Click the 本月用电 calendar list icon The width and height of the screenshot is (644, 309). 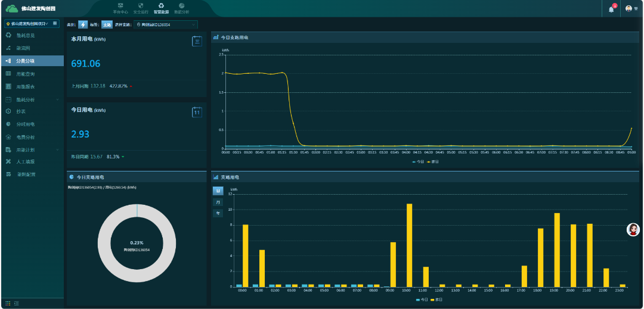197,41
